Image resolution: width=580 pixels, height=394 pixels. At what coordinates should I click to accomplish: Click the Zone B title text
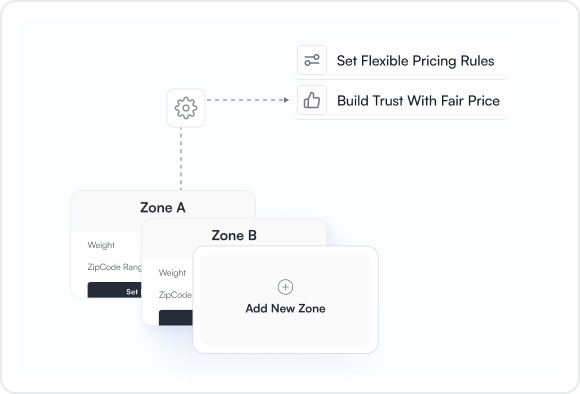(x=234, y=235)
